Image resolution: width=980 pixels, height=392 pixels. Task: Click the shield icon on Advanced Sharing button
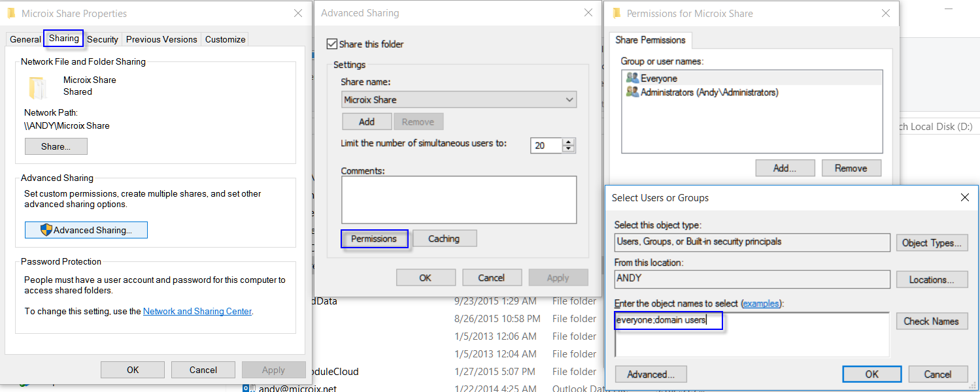(x=46, y=230)
